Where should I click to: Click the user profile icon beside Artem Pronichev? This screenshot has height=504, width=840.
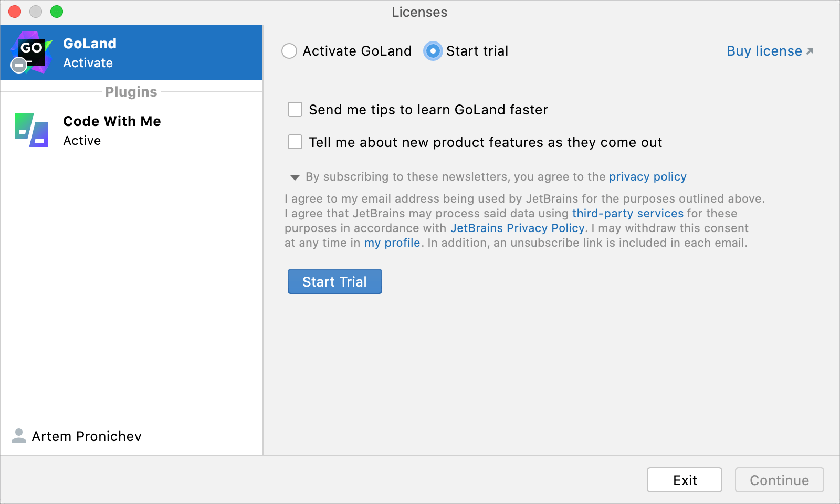pyautogui.click(x=19, y=436)
